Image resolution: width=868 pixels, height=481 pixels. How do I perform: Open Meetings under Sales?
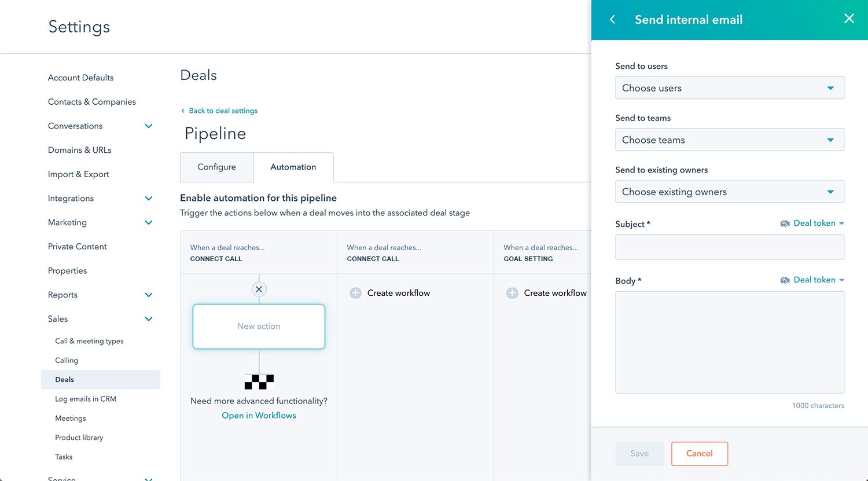(x=70, y=418)
